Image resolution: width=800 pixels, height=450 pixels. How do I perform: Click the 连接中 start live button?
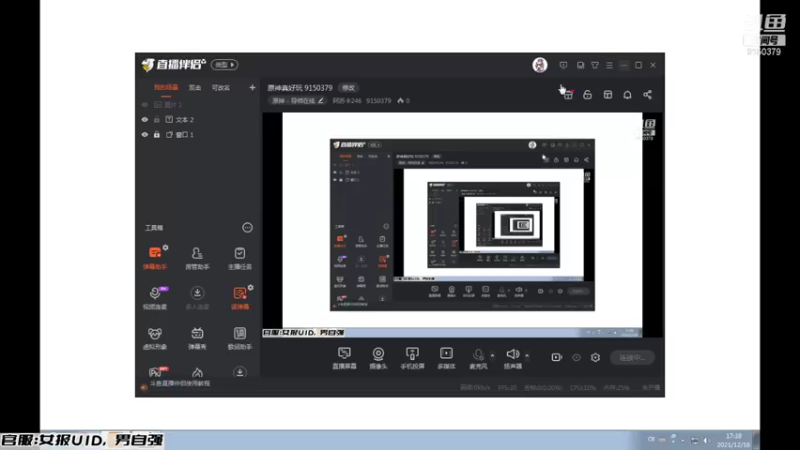pos(632,357)
